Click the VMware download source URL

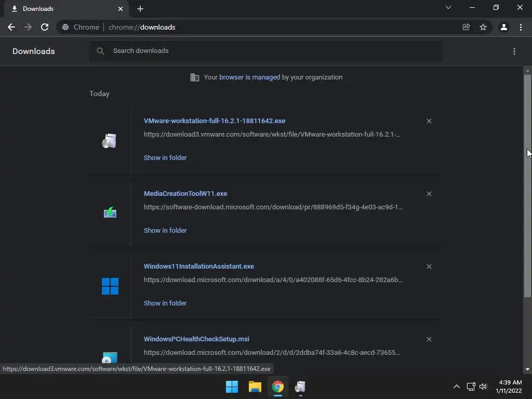point(272,135)
